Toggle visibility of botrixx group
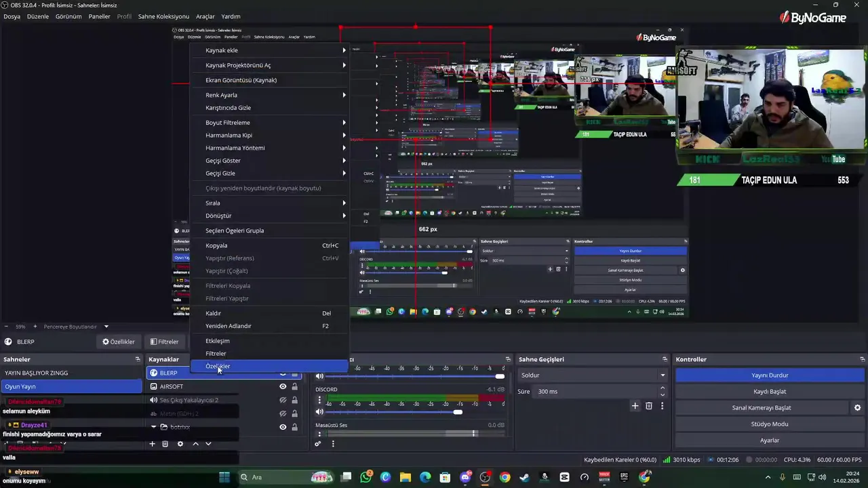This screenshot has width=868, height=488. point(283,427)
